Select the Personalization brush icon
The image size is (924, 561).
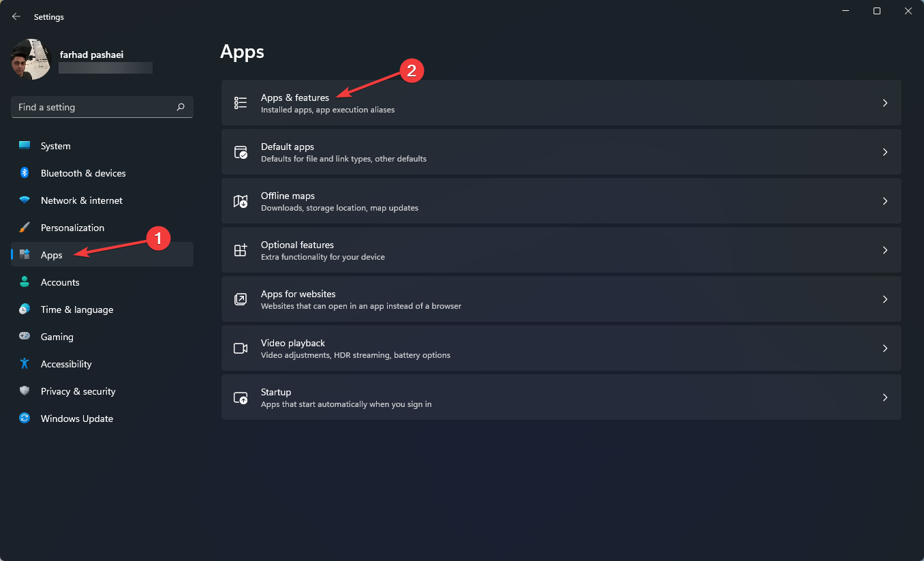coord(25,227)
